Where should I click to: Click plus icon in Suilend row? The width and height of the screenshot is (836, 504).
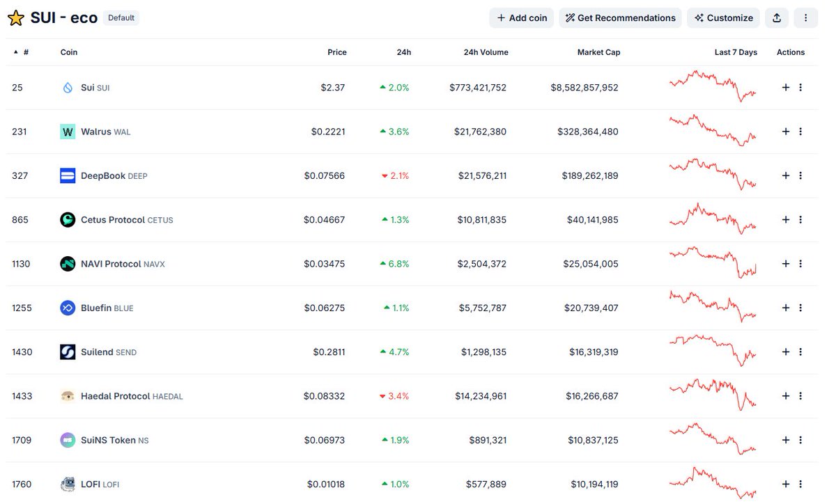coord(786,352)
